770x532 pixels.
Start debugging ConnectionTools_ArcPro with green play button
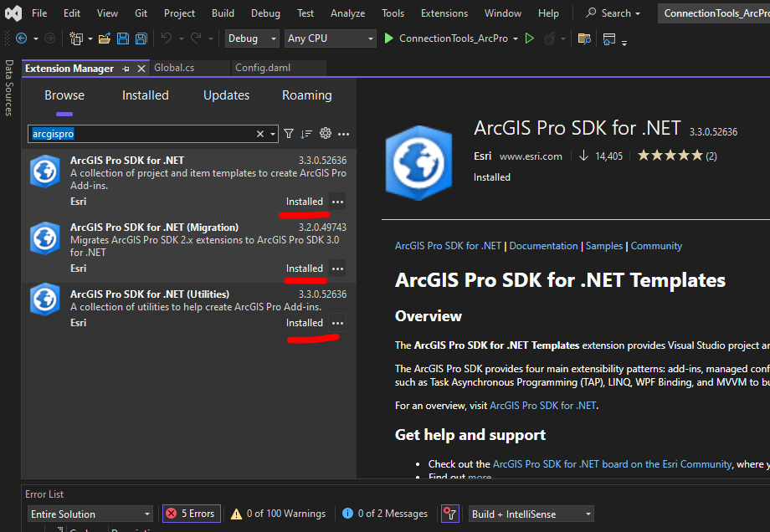click(x=388, y=38)
